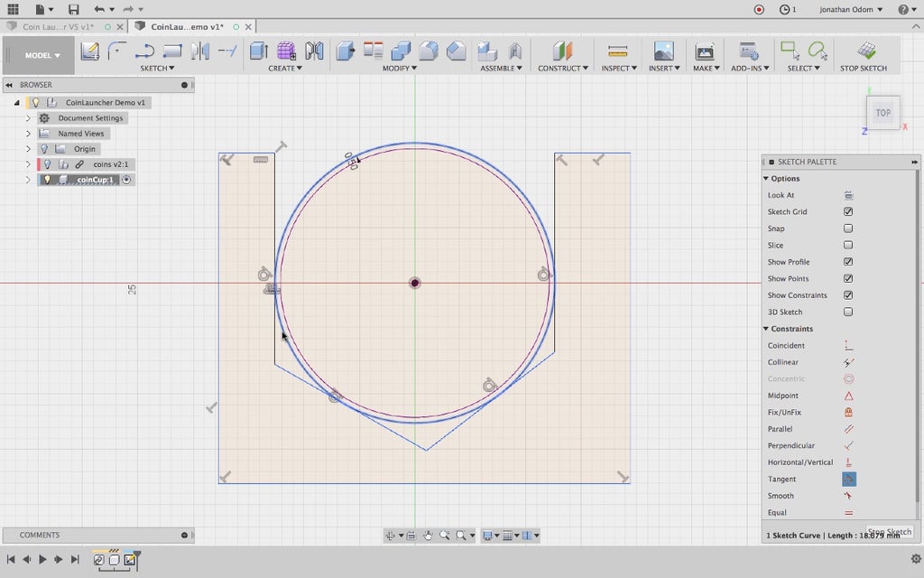Enable the Snap checkbox
Image resolution: width=924 pixels, height=578 pixels.
pyautogui.click(x=848, y=228)
